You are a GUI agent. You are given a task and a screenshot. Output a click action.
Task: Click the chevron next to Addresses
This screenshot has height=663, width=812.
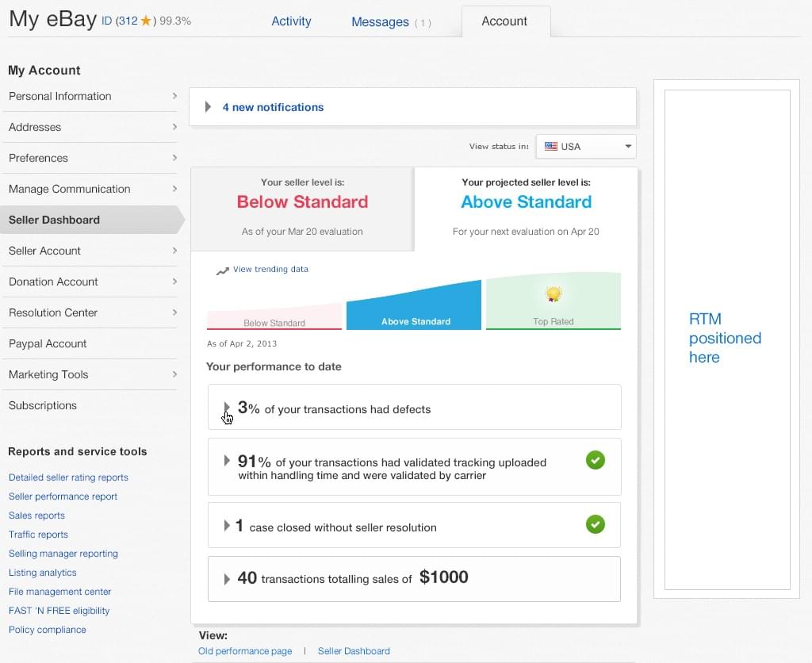pyautogui.click(x=174, y=127)
